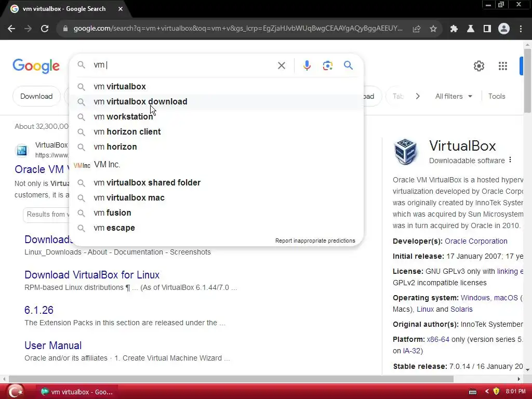532x399 pixels.
Task: Submit search with blue magnifier
Action: point(349,65)
